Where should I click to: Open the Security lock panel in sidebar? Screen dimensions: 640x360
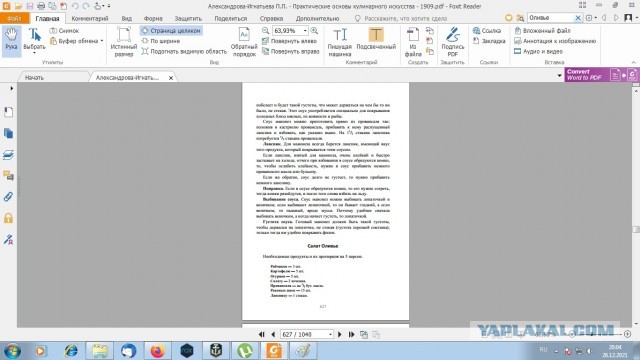[8, 218]
